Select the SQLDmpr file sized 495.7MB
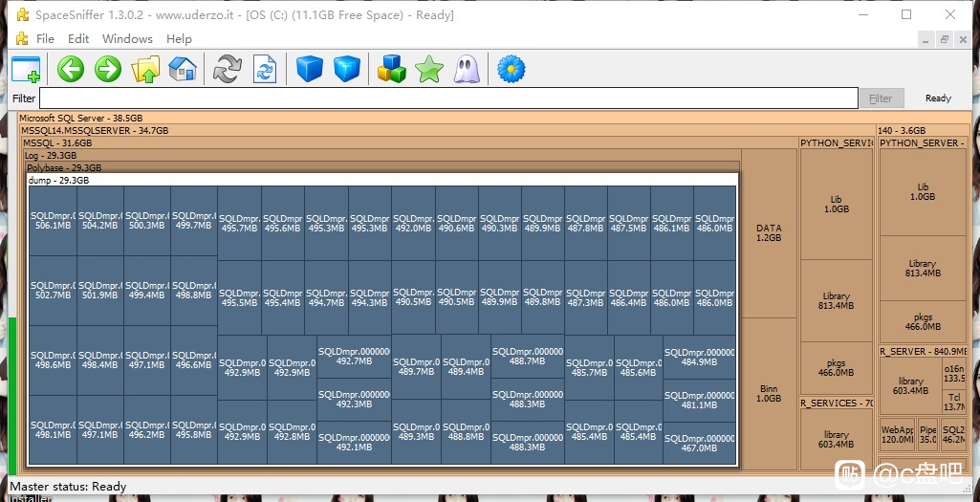980x502 pixels. tap(239, 223)
